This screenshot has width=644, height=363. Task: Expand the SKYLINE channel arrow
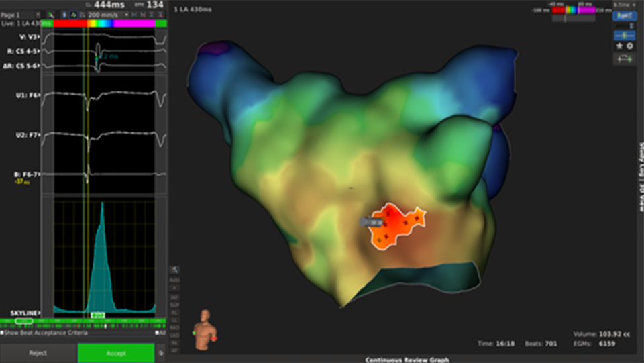[x=39, y=313]
